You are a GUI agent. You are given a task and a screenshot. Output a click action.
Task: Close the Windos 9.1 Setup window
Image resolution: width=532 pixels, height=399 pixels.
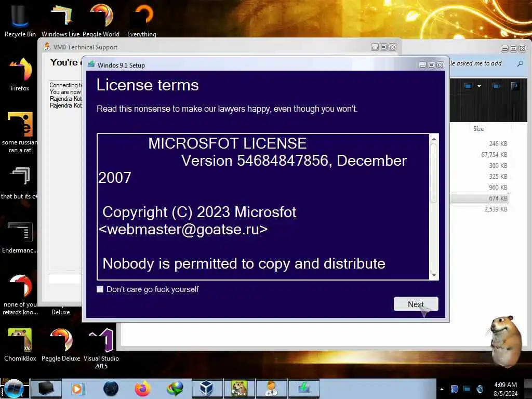441,65
